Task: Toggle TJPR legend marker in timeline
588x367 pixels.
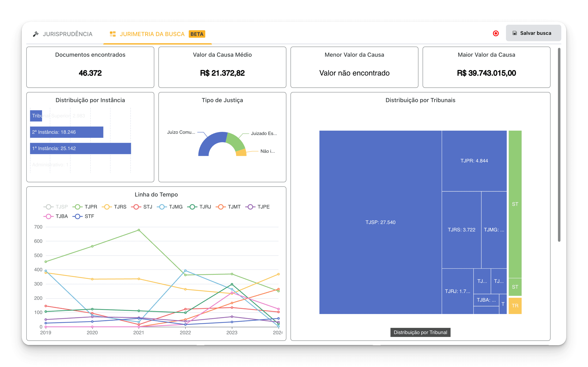Action: [78, 207]
